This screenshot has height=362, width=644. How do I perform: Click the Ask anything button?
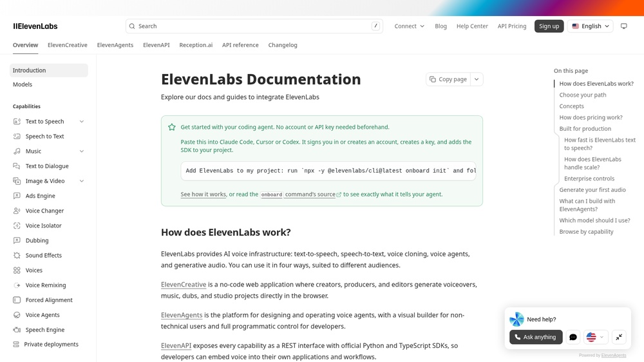pos(536,337)
